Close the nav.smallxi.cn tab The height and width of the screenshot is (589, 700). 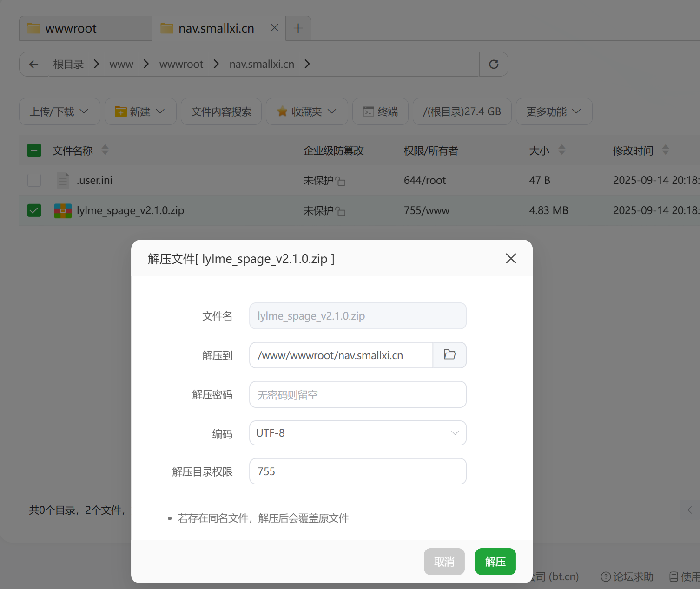[275, 28]
